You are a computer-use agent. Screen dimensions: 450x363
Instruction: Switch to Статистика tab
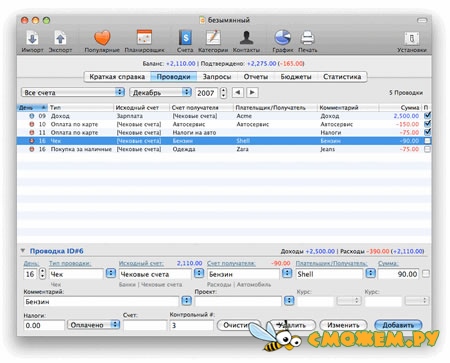342,77
